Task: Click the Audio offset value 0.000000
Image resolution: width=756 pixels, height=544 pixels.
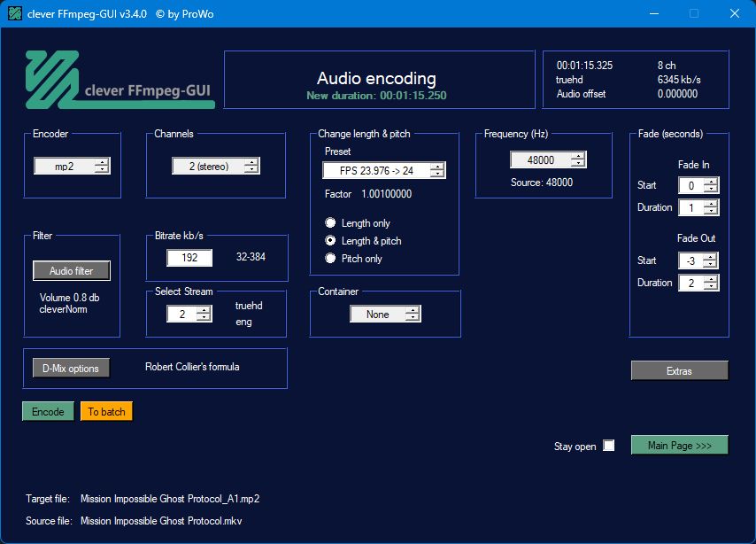Action: (677, 94)
